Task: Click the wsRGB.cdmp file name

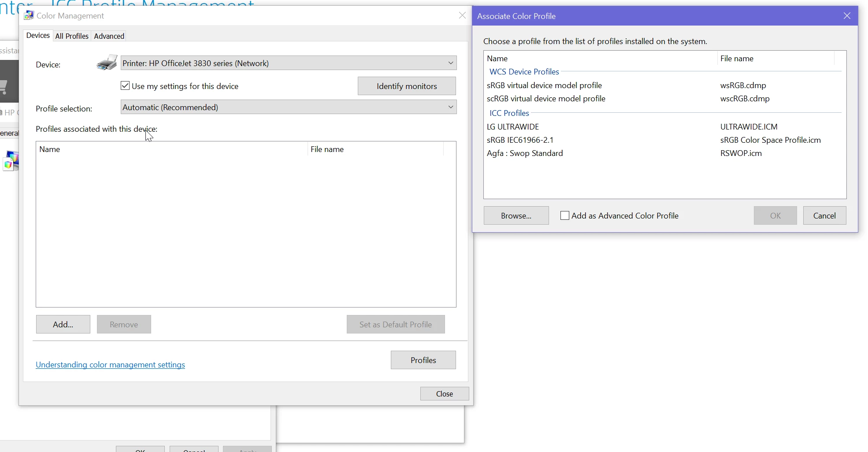Action: [743, 85]
